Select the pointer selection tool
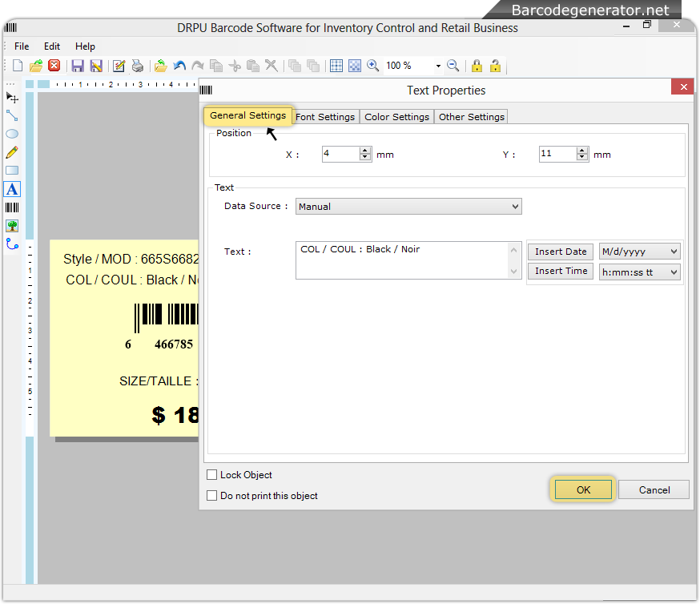This screenshot has height=604, width=700. coord(12,98)
